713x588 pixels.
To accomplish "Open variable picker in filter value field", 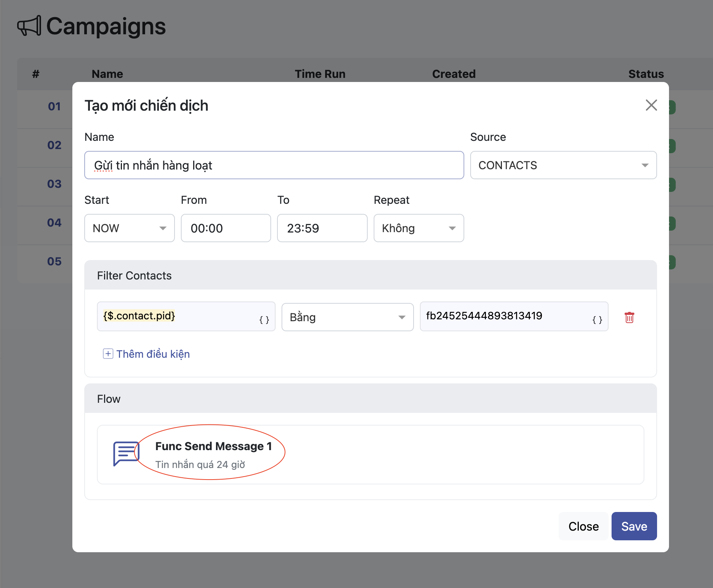I will point(597,320).
